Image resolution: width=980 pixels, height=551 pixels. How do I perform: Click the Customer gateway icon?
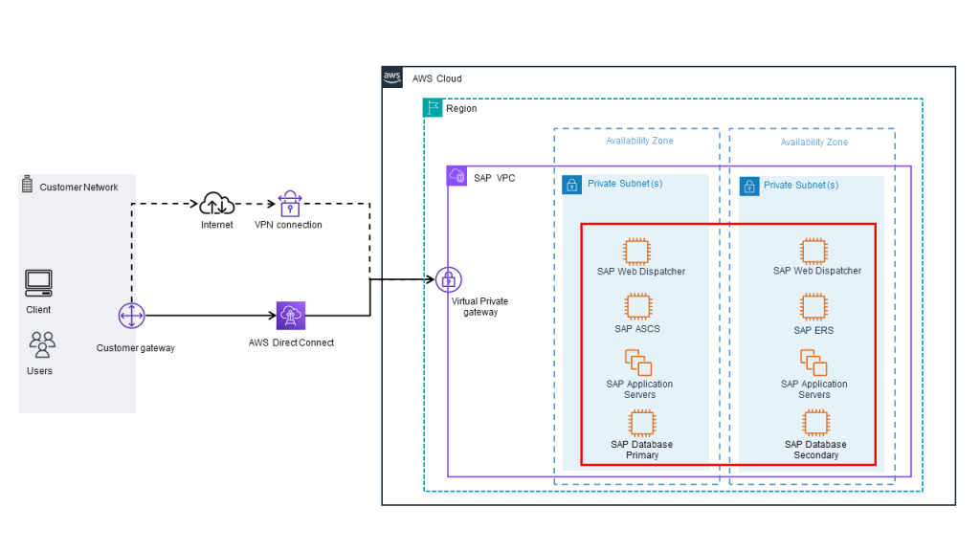[132, 316]
